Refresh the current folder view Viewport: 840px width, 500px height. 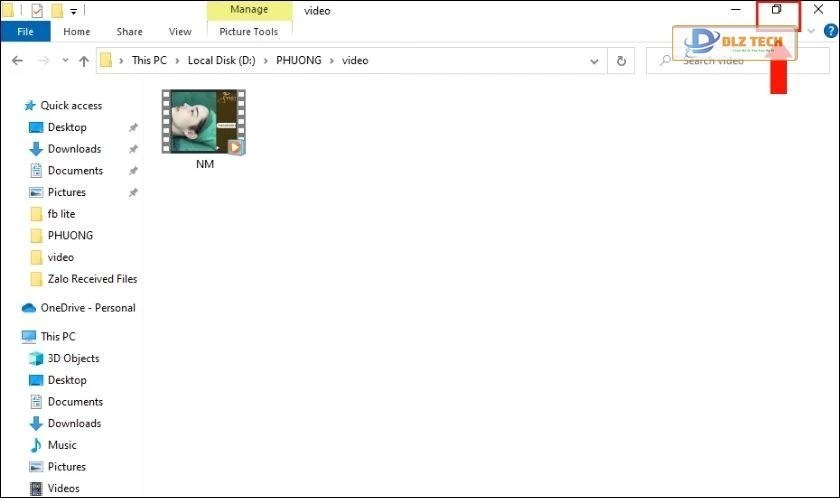point(621,61)
